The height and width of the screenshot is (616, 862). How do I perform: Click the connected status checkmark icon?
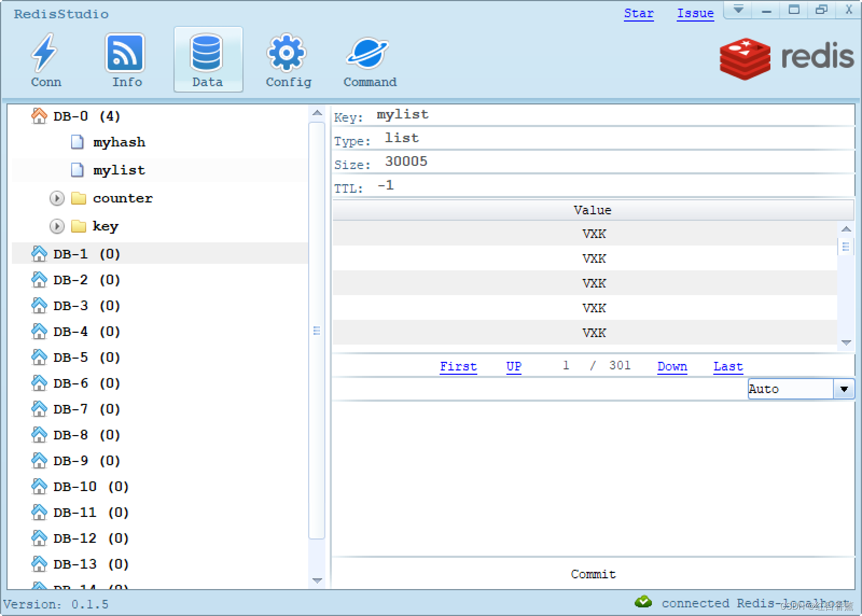(643, 602)
